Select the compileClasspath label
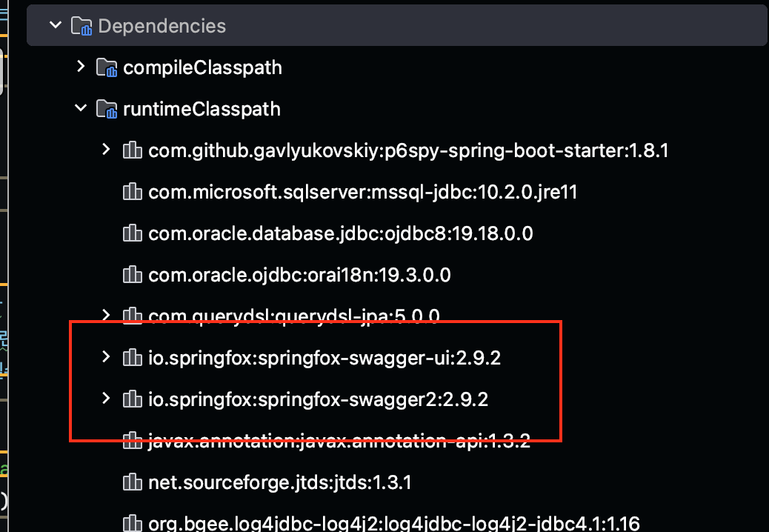The image size is (769, 532). (202, 67)
